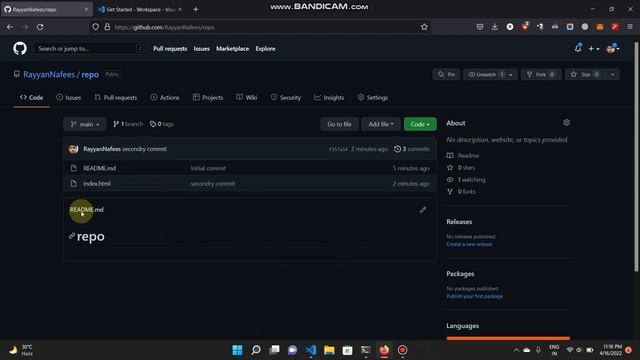Focus the Search or jump to field

(x=90, y=49)
